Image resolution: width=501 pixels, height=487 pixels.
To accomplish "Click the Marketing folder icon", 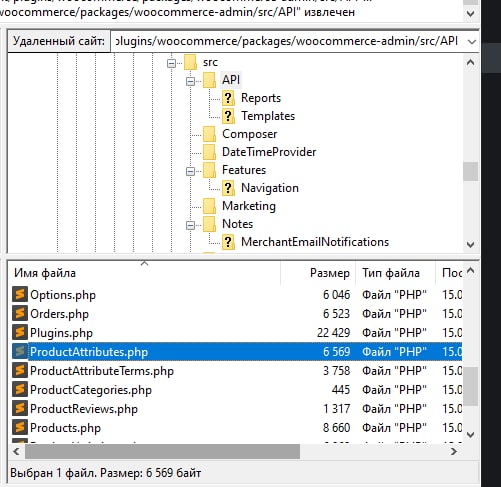I will point(209,206).
